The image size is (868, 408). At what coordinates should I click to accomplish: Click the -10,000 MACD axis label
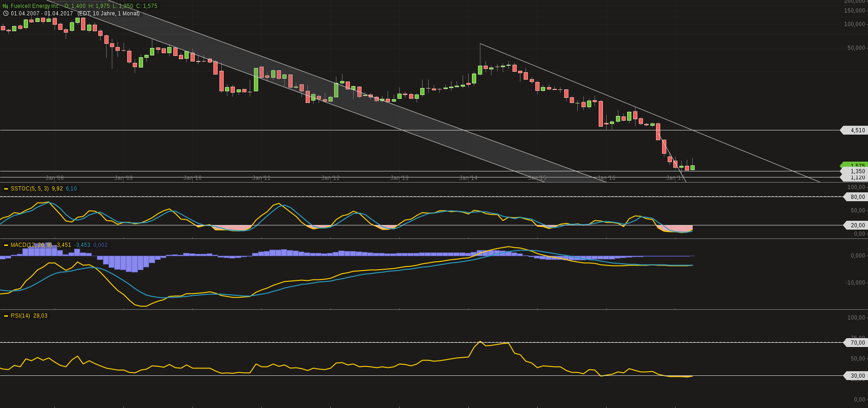(x=855, y=283)
